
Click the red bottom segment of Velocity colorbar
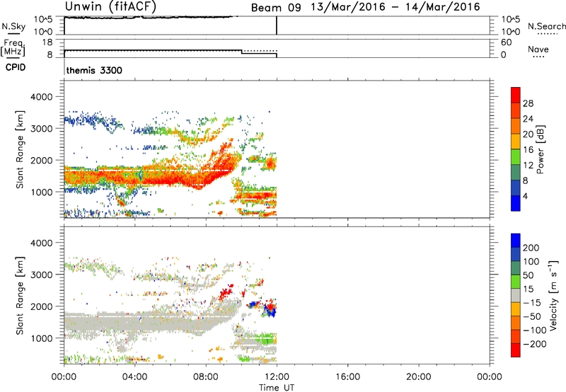coord(516,350)
